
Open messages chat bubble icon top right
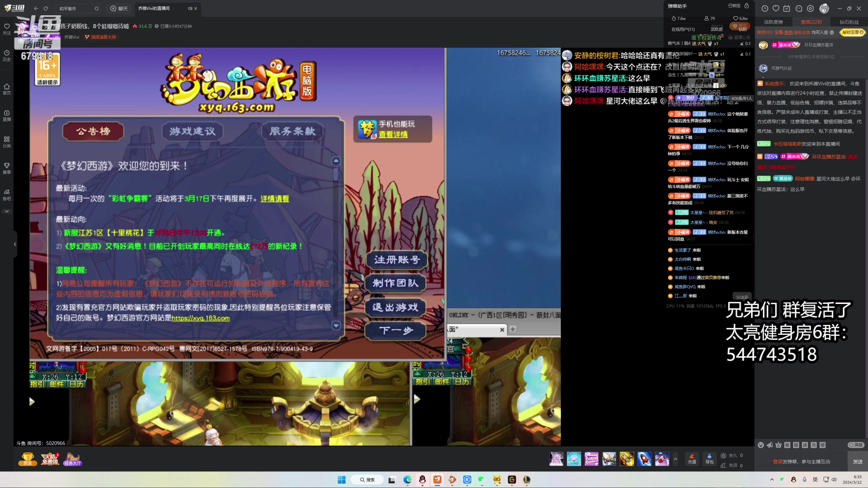click(x=798, y=8)
